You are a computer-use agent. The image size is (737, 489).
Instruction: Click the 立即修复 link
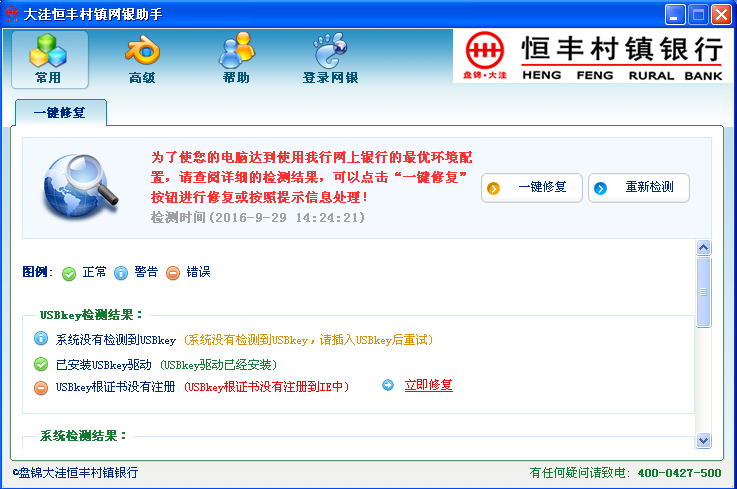coord(428,386)
